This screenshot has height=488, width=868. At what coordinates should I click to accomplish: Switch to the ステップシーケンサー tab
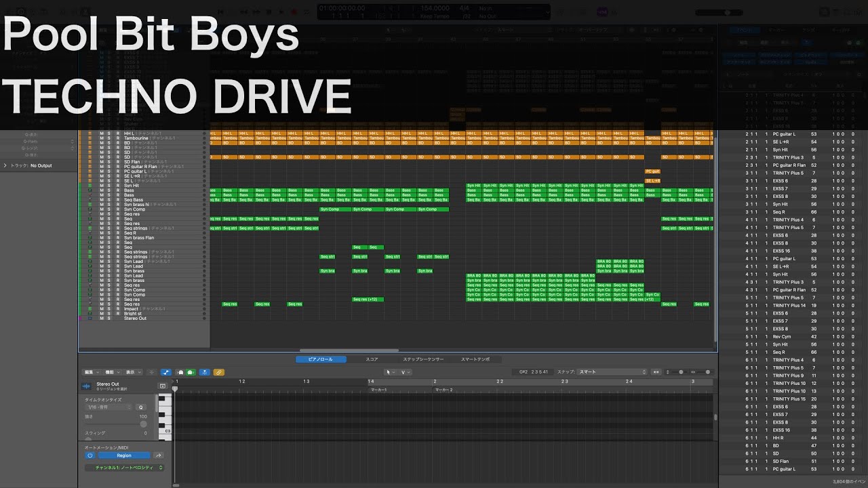click(x=423, y=359)
